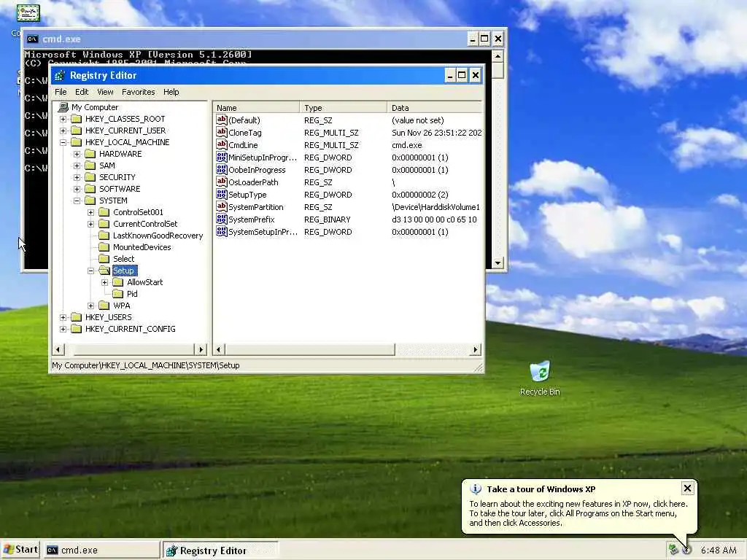The height and width of the screenshot is (560, 747).
Task: Click the HKEY_CLASSES_ROOT folder icon
Action: coord(76,119)
